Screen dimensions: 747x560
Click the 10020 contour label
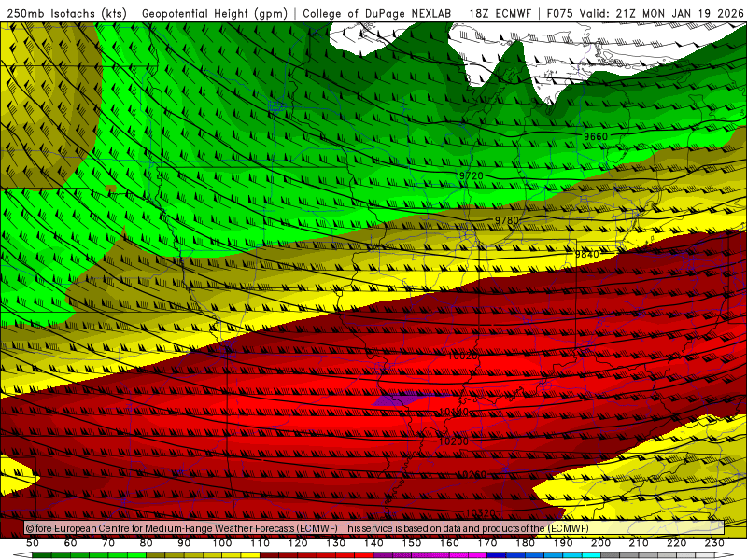(462, 356)
